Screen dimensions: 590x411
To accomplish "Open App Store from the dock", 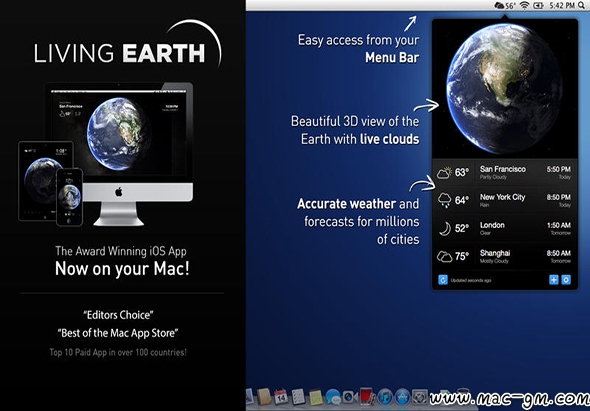I will coord(402,397).
